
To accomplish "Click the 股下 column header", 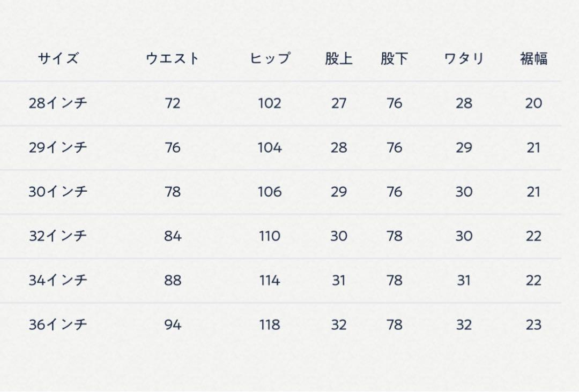I will point(395,58).
